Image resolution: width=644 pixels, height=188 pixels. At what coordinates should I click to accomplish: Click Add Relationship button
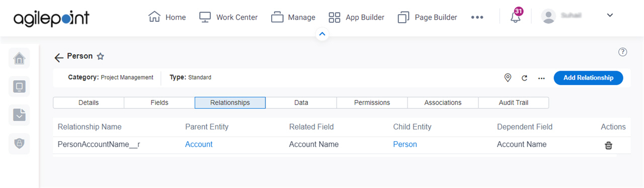click(x=588, y=78)
